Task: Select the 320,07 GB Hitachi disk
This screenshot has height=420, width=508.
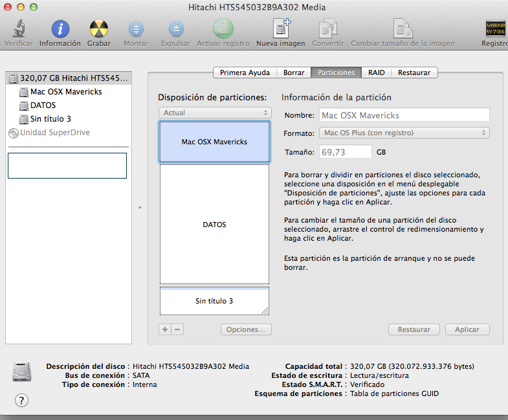Action: point(69,78)
